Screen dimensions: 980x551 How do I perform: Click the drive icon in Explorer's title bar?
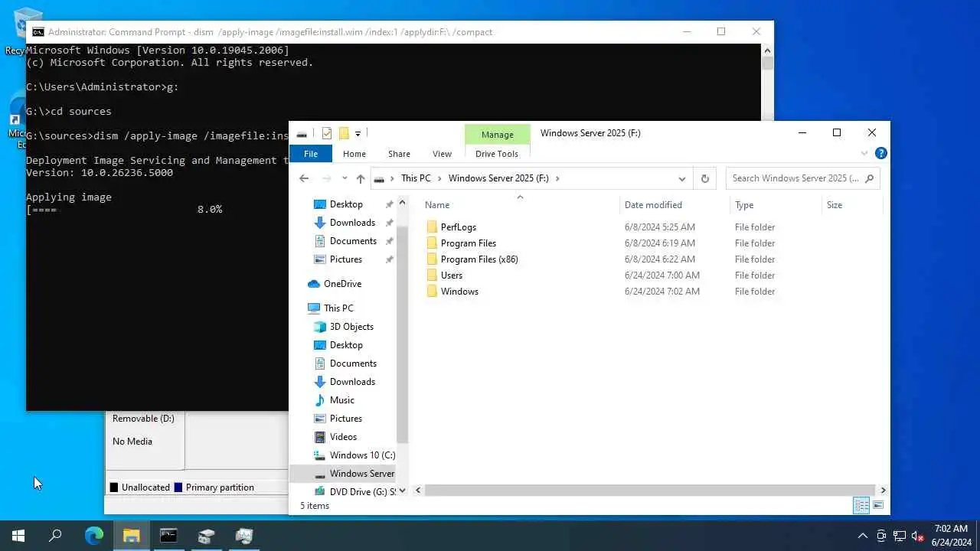pos(302,134)
